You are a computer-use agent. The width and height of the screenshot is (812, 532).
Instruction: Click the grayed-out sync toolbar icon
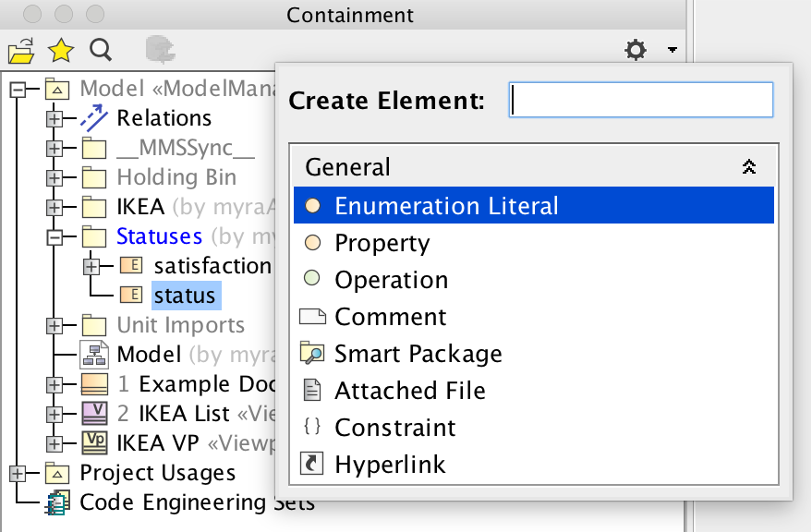pyautogui.click(x=160, y=50)
